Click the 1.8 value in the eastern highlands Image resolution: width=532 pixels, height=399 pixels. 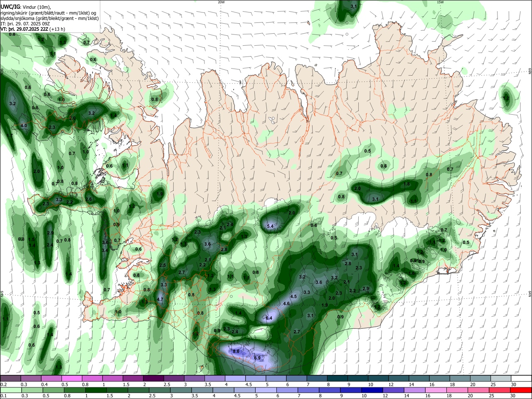pos(407,184)
